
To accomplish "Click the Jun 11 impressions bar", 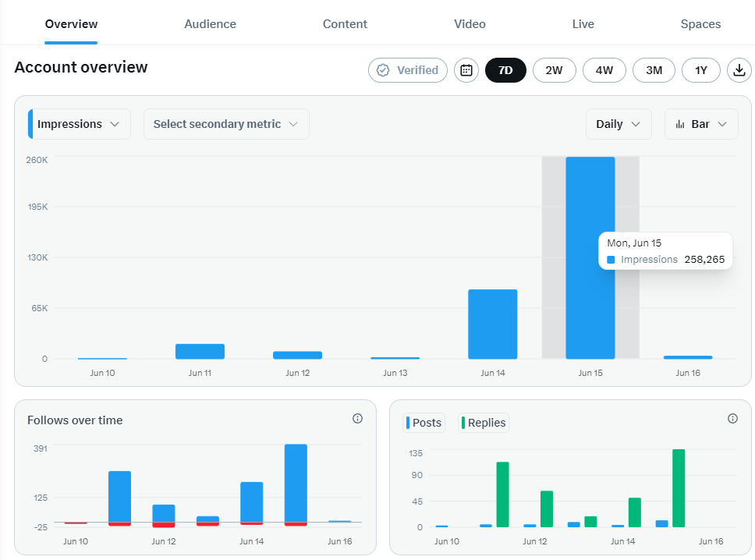I will [x=200, y=352].
